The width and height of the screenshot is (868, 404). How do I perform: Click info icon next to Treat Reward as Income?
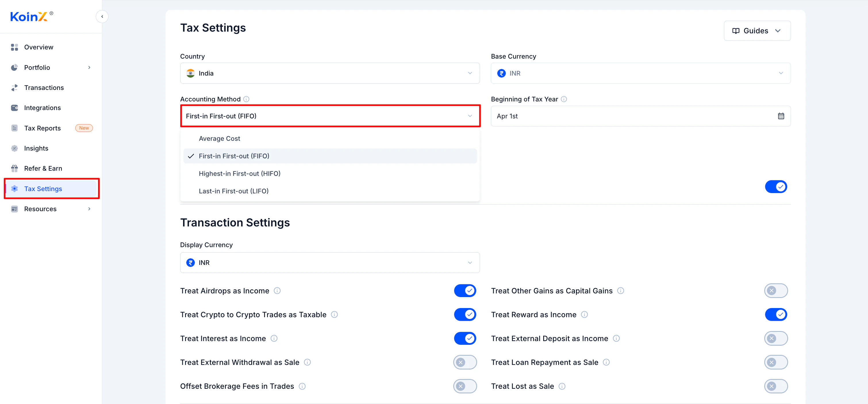point(584,315)
